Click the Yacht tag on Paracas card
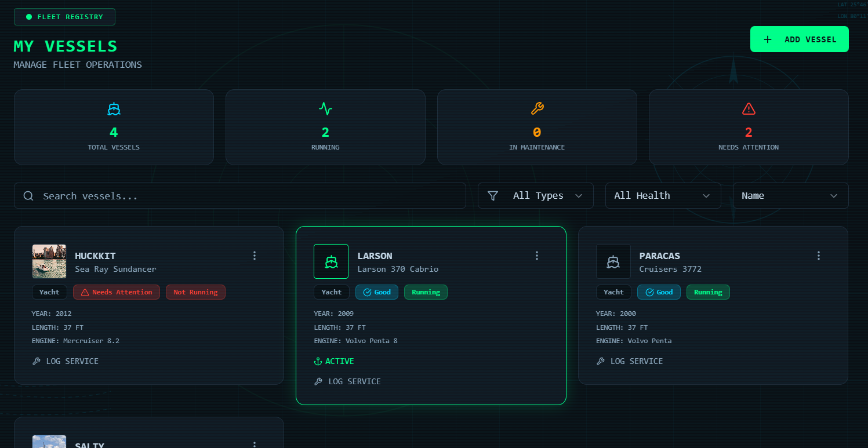868x448 pixels. pyautogui.click(x=613, y=292)
